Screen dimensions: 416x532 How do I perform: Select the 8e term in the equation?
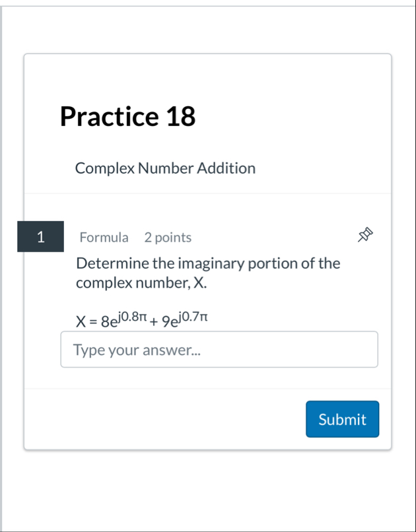click(109, 321)
